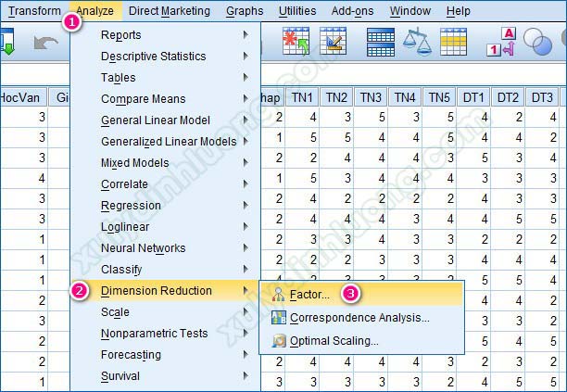567x392 pixels.
Task: Expand the Loglinear submenu
Action: [x=165, y=227]
